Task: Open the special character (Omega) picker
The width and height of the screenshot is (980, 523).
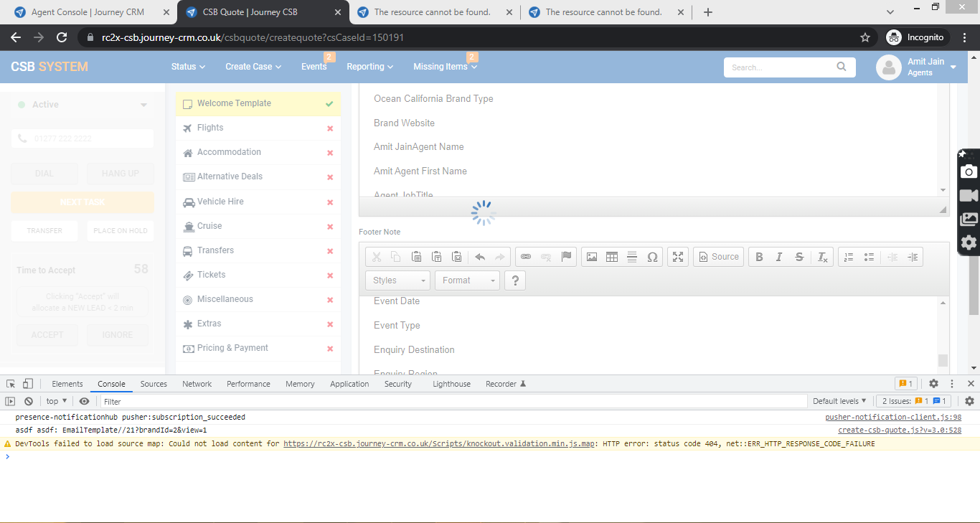Action: coord(652,257)
